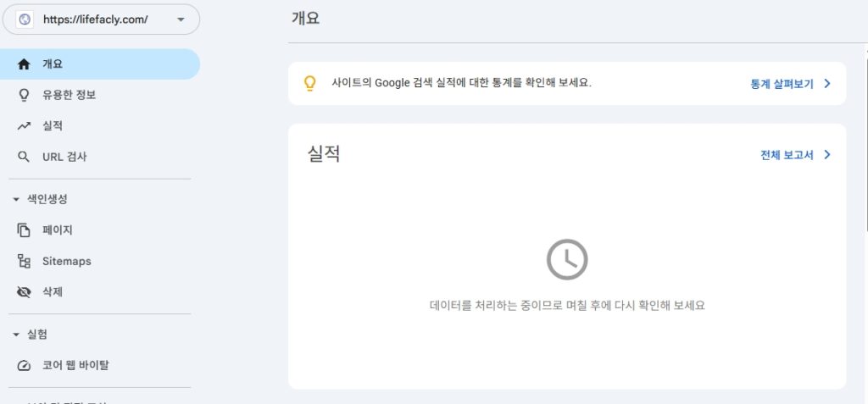This screenshot has height=404, width=868.
Task: Click the clock icon in the 실적 card
Action: point(567,259)
